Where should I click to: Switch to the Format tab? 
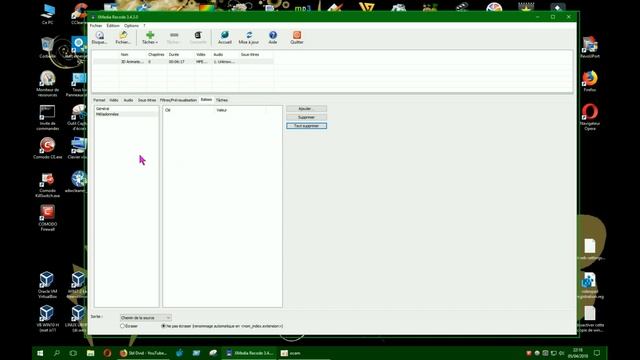(x=99, y=100)
